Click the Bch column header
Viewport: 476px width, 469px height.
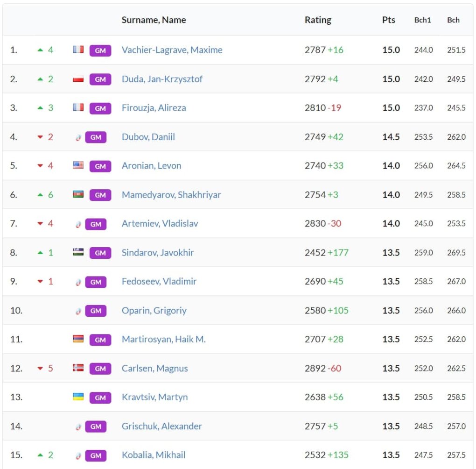coord(453,20)
